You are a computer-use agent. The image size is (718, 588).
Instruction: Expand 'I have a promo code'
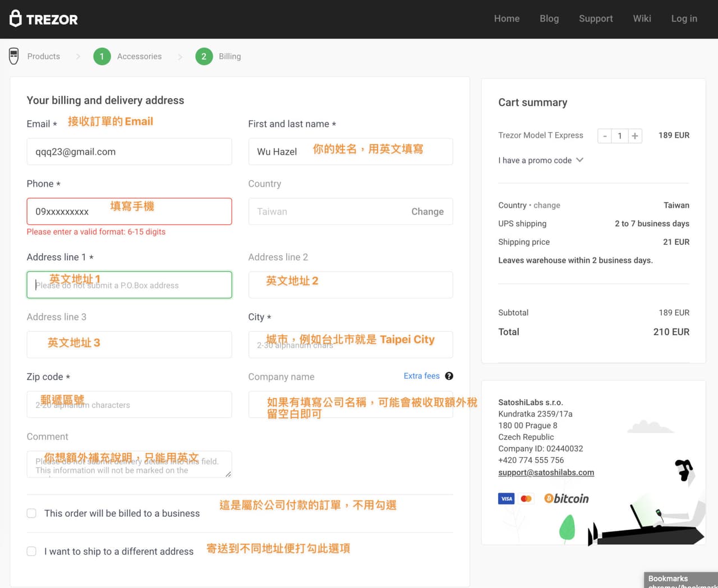541,160
